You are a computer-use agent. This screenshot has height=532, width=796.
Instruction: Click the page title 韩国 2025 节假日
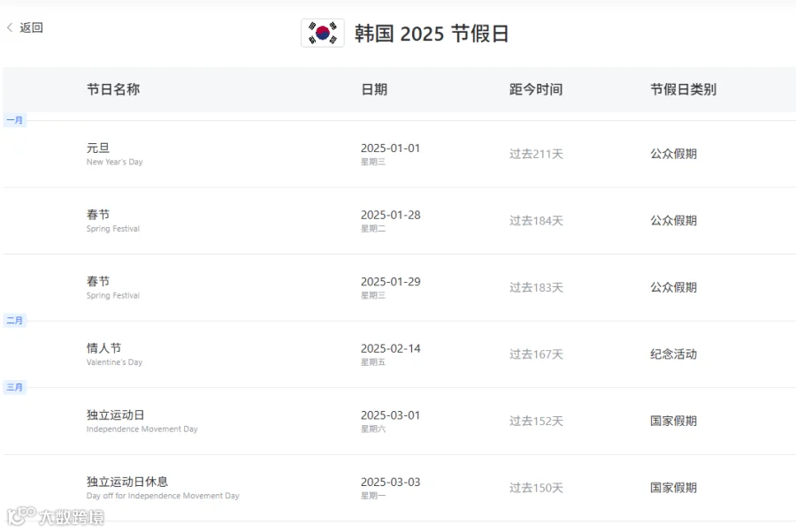tap(432, 34)
